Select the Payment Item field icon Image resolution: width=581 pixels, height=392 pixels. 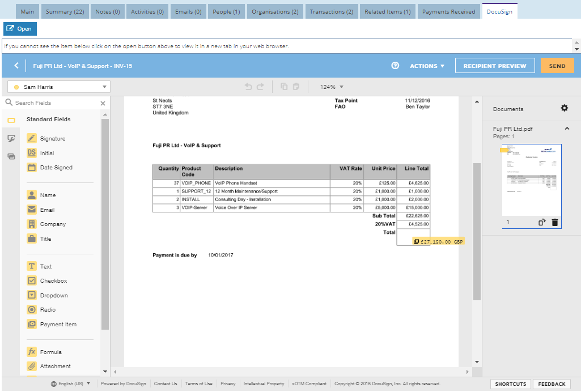pos(32,324)
